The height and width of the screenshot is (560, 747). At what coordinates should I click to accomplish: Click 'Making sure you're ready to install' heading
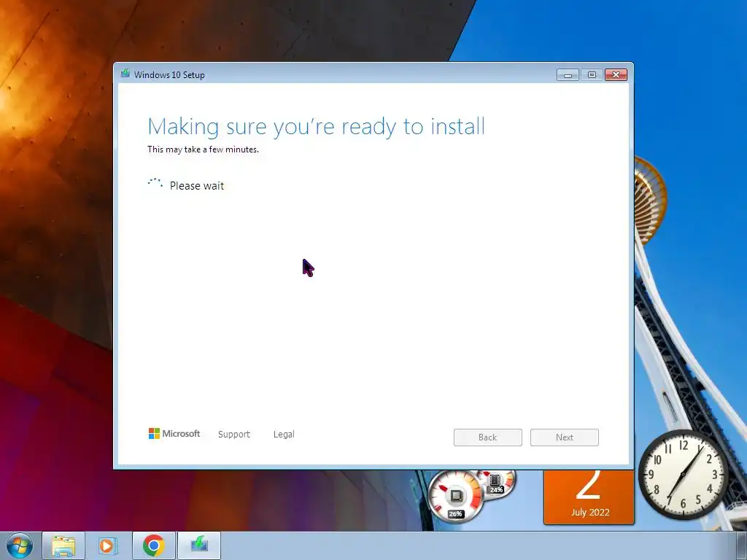pos(317,127)
